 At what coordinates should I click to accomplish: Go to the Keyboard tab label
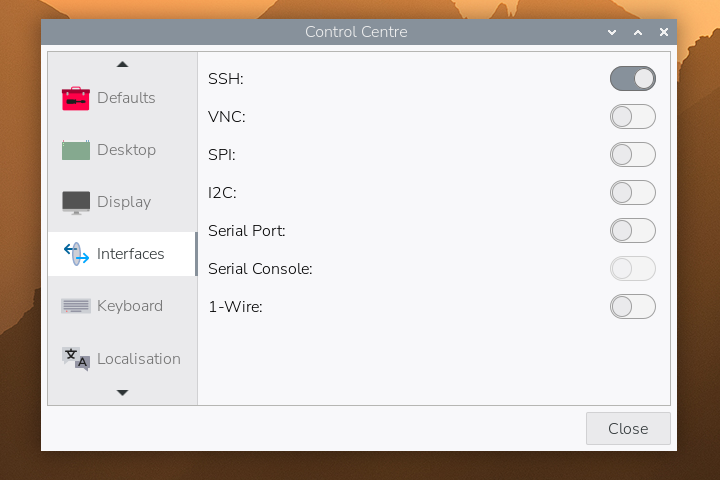130,306
